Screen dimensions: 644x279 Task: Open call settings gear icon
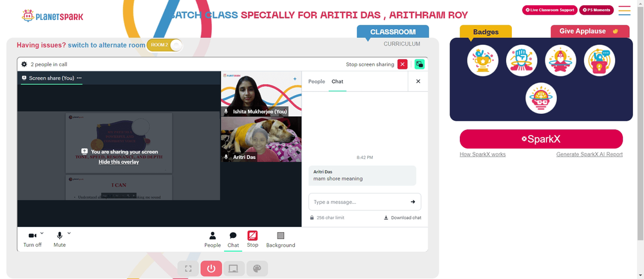click(24, 64)
